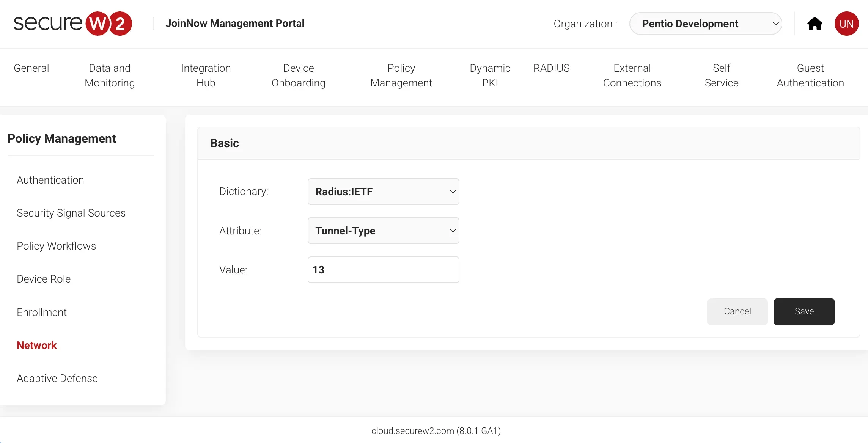This screenshot has height=443, width=868.
Task: Expand the Dictionary dropdown Radius:IETF
Action: point(383,192)
